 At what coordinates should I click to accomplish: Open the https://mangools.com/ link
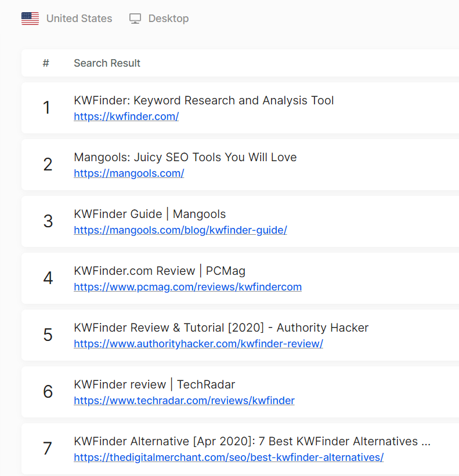point(129,173)
